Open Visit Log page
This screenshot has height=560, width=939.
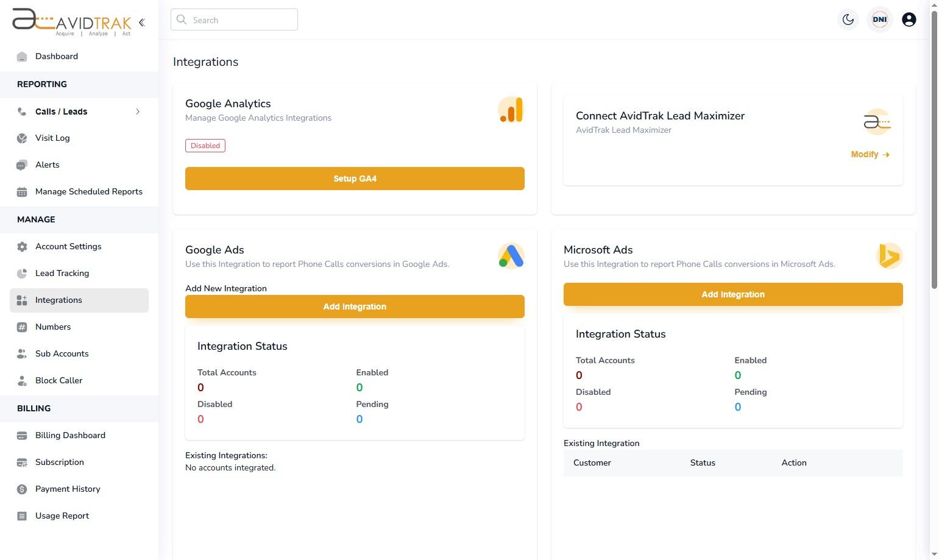(x=52, y=138)
